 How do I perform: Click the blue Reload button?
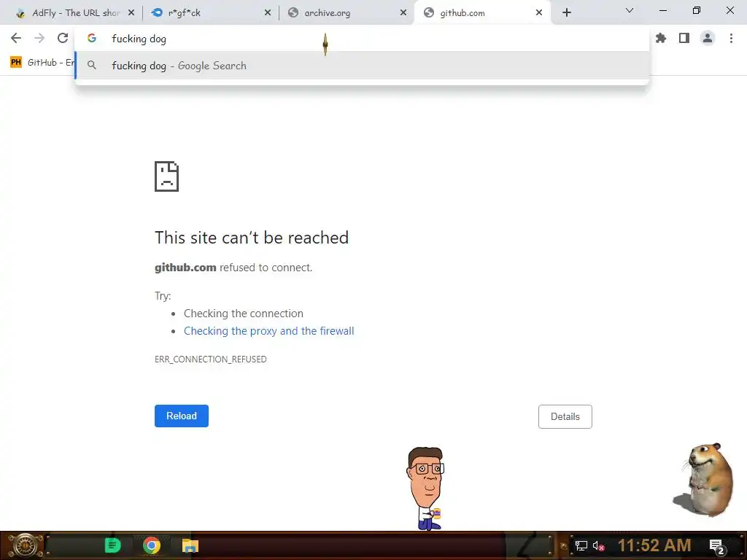182,416
